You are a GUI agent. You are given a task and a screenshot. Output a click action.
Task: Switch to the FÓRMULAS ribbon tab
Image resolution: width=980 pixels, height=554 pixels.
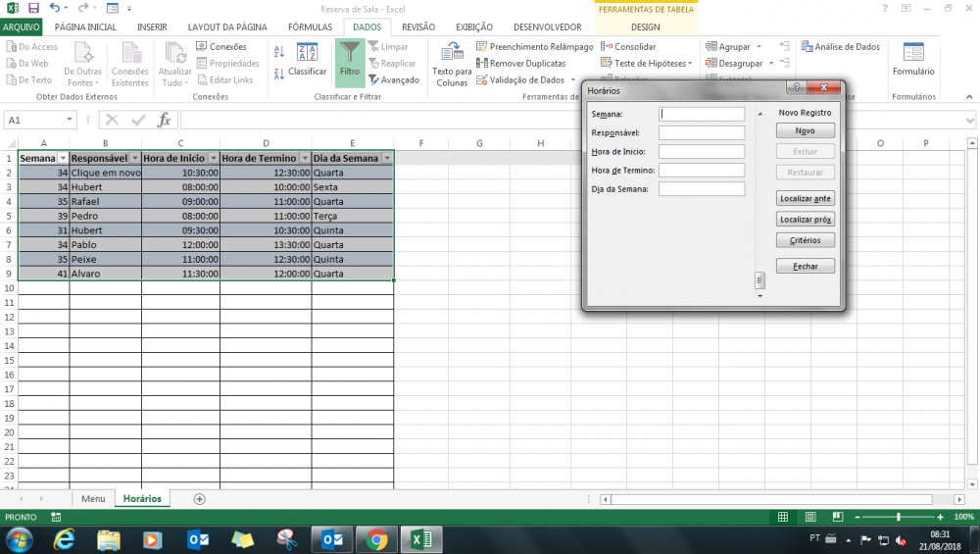pyautogui.click(x=309, y=27)
